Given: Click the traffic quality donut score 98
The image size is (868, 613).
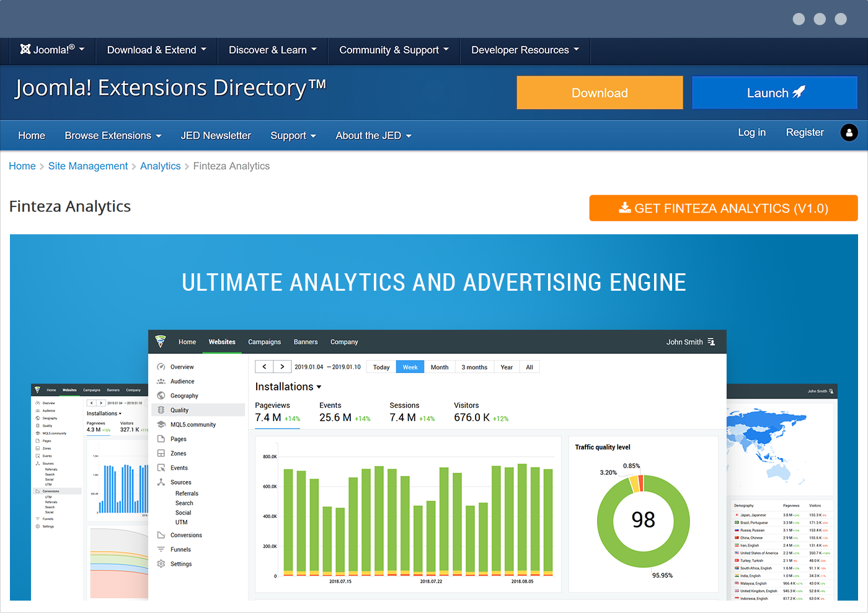Looking at the screenshot, I should [643, 520].
